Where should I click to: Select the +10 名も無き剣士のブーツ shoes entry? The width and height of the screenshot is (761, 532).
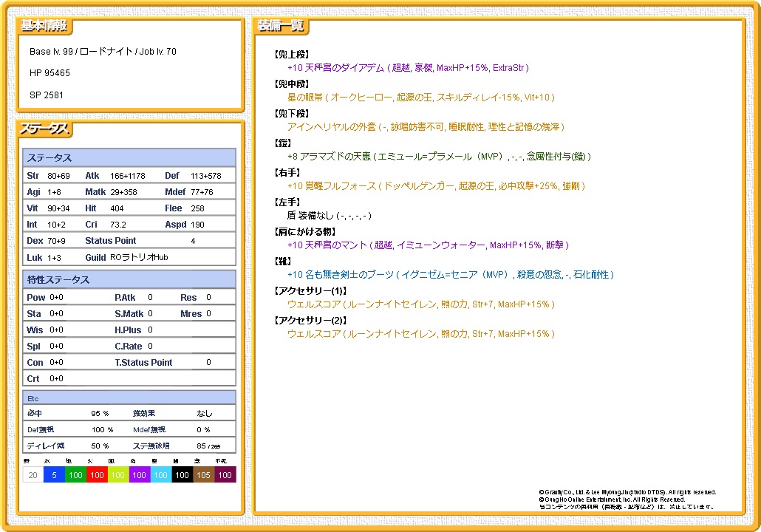pos(450,275)
